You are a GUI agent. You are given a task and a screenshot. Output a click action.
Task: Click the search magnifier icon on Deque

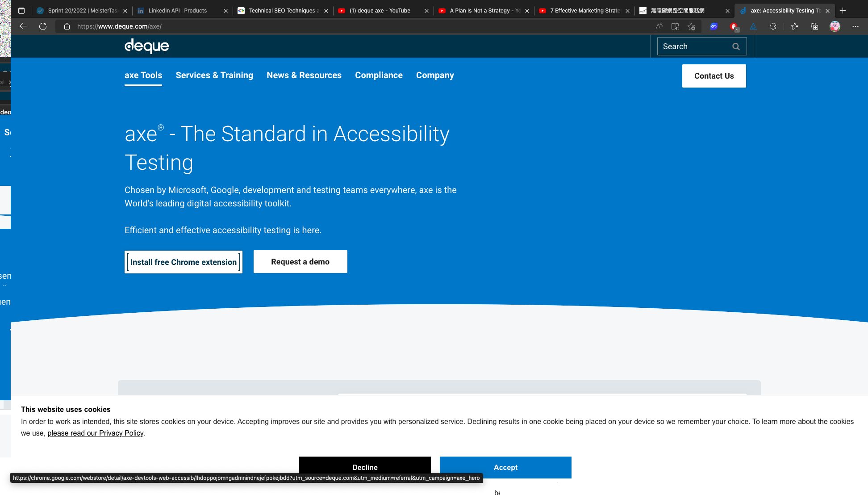click(x=736, y=46)
